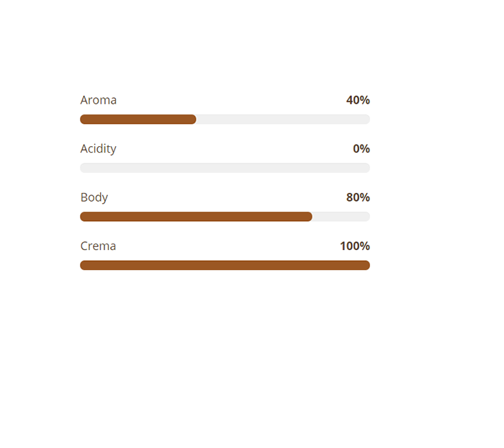Click the gray unfilled end of Body bar
This screenshot has width=504, height=448.
point(341,217)
